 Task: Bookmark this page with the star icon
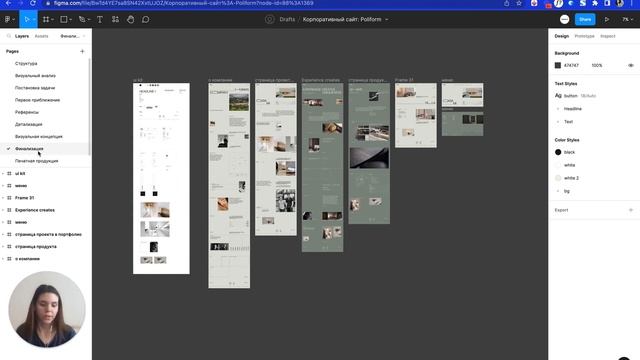(x=519, y=3)
